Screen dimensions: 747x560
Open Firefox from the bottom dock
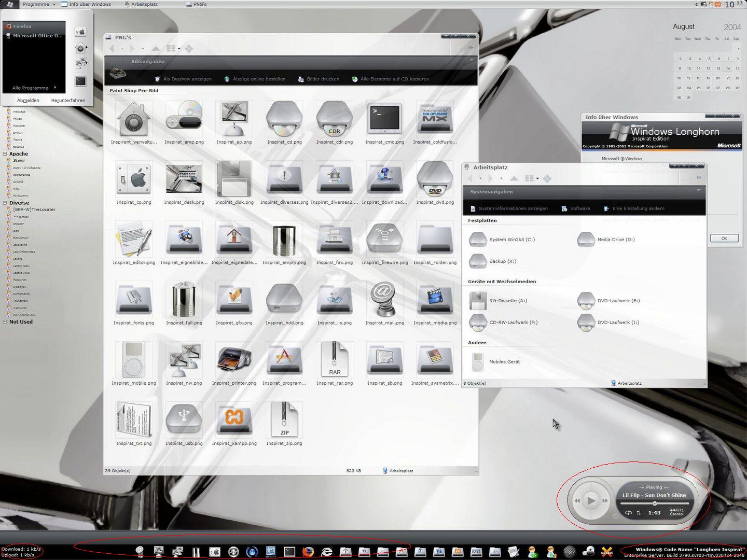coord(308,552)
